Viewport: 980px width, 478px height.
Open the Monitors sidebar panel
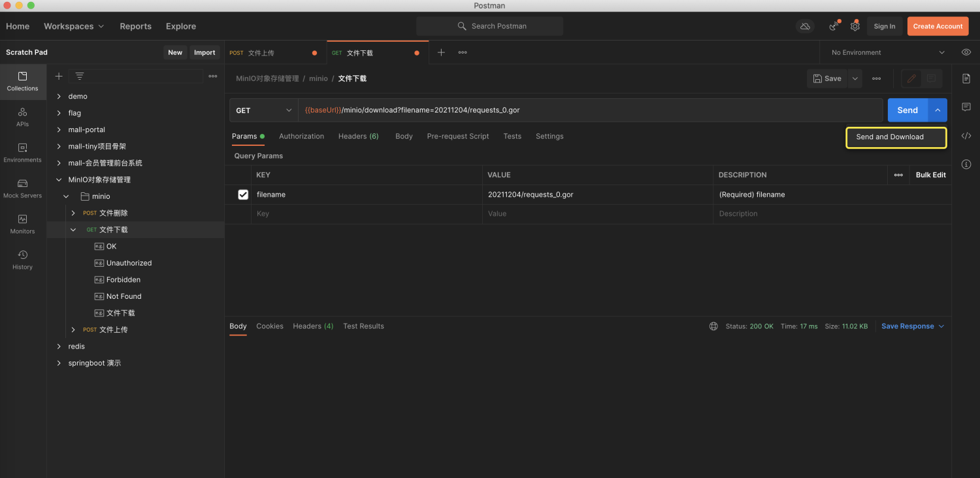coord(23,224)
